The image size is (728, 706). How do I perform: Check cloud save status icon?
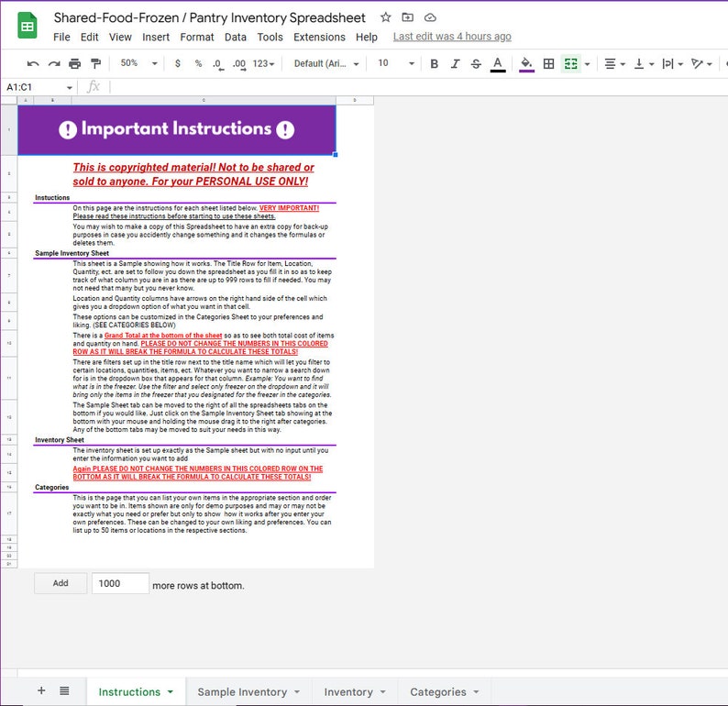430,17
